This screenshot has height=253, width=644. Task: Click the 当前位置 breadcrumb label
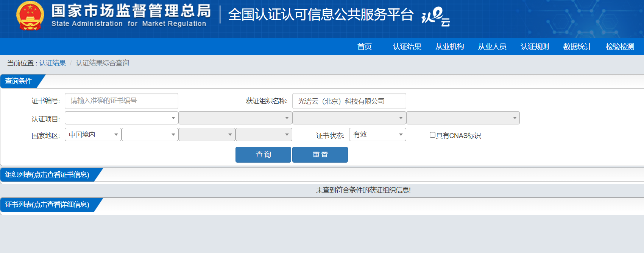[22, 63]
